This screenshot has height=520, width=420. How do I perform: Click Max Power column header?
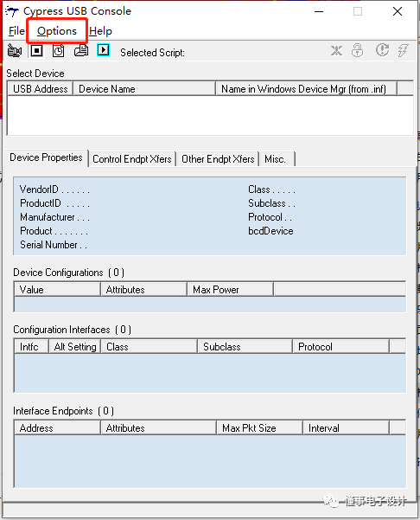[x=230, y=290]
